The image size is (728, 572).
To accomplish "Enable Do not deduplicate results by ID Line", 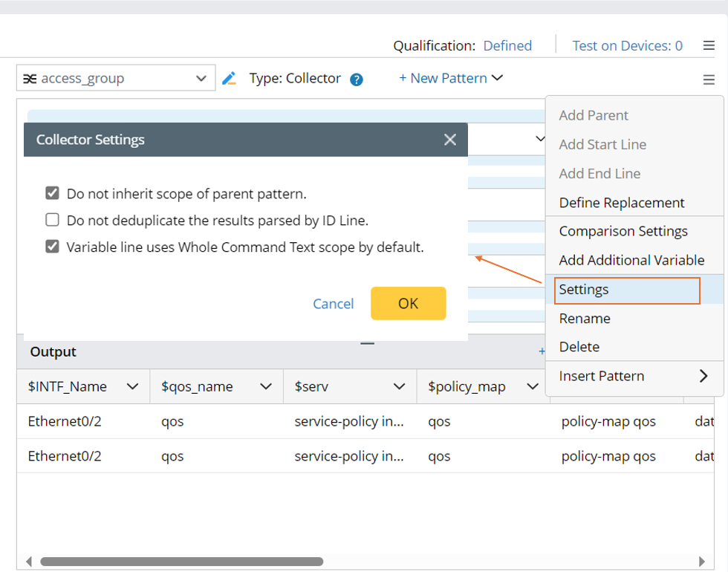I will [x=53, y=220].
